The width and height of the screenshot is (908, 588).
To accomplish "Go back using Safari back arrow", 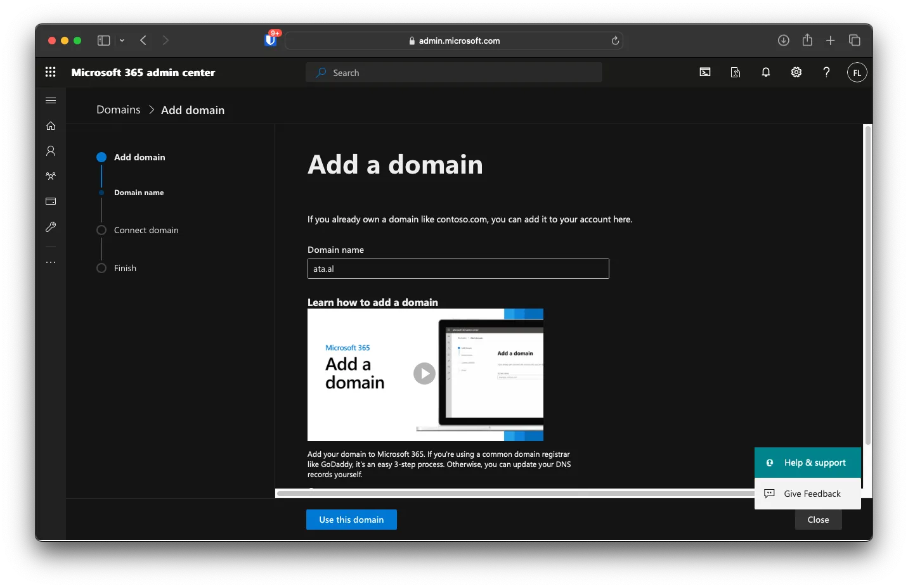I will pyautogui.click(x=143, y=41).
